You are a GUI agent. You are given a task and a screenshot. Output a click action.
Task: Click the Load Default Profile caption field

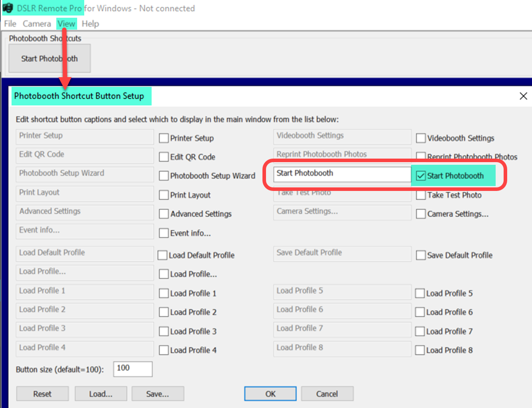85,254
